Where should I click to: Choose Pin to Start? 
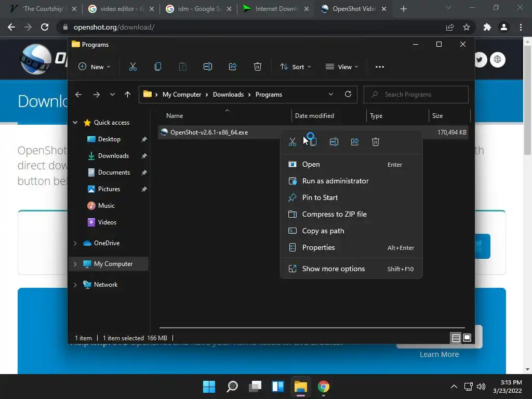pyautogui.click(x=351, y=197)
